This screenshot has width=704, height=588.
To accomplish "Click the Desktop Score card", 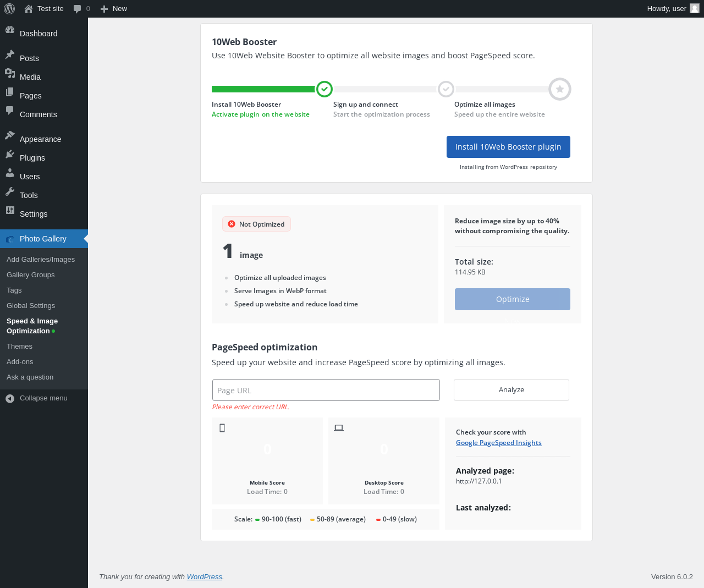I will coord(384,461).
